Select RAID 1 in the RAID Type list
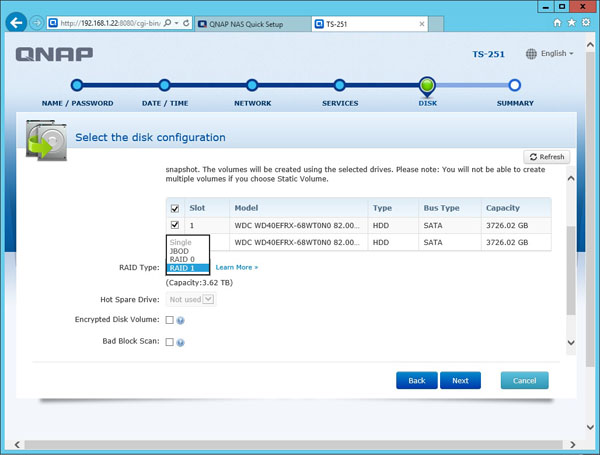This screenshot has width=600, height=455. 188,268
